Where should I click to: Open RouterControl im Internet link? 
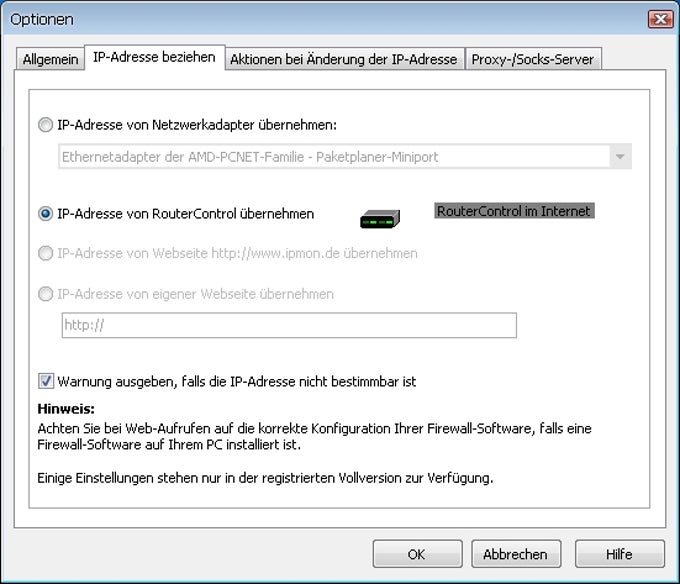click(x=514, y=211)
